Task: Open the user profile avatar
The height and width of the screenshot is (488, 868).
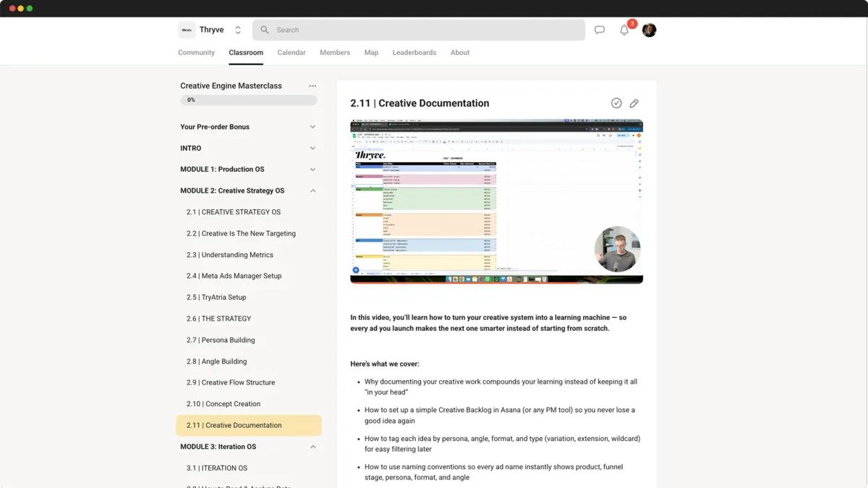Action: [x=649, y=30]
